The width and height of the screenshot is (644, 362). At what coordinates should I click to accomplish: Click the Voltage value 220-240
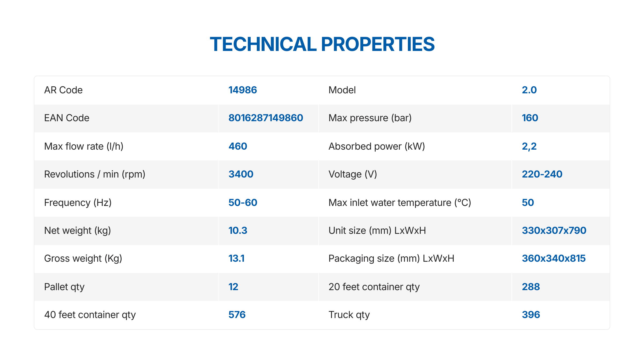542,174
